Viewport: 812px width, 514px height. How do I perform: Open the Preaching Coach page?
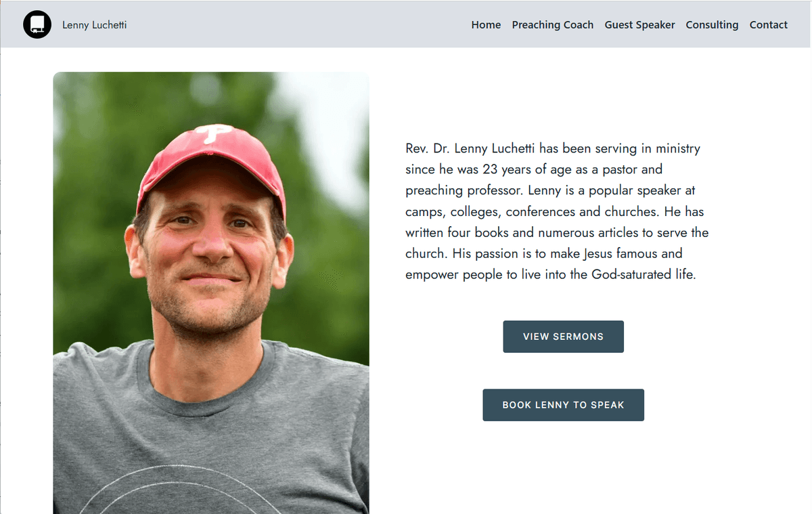[x=552, y=25]
